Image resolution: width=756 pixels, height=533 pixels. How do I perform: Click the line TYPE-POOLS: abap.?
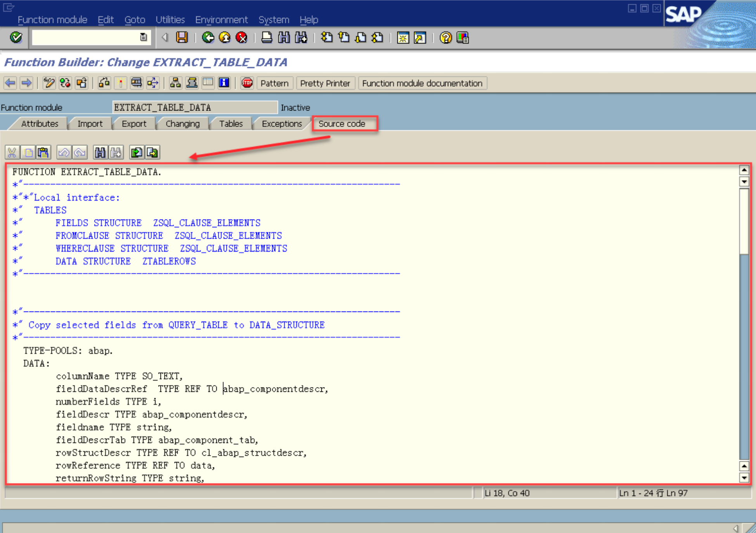pos(68,351)
